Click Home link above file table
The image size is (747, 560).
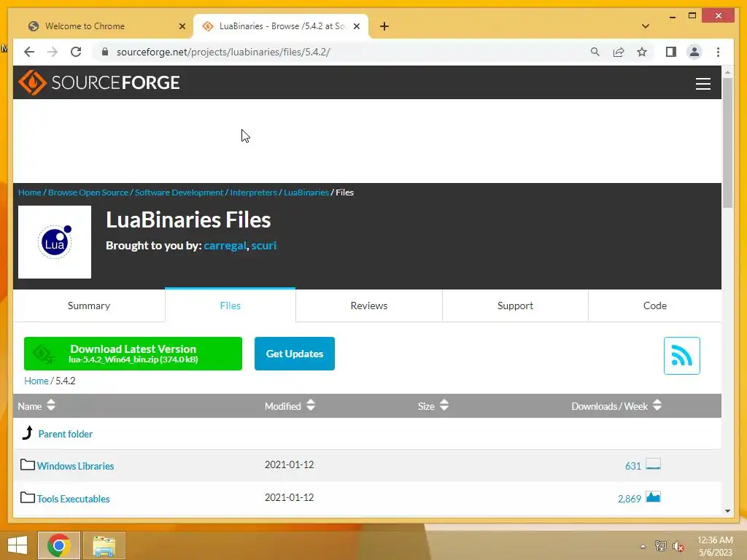coord(36,381)
